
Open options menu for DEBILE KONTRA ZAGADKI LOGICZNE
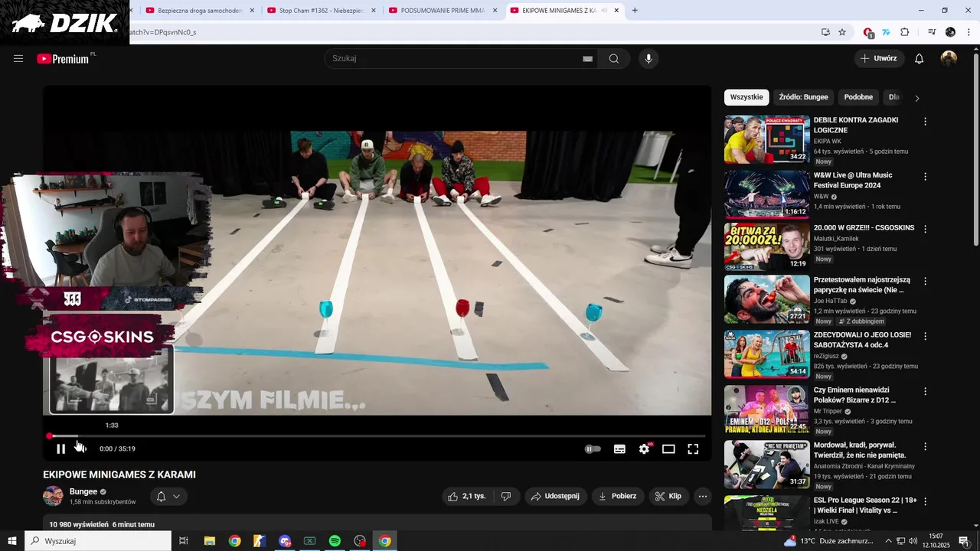pyautogui.click(x=925, y=122)
